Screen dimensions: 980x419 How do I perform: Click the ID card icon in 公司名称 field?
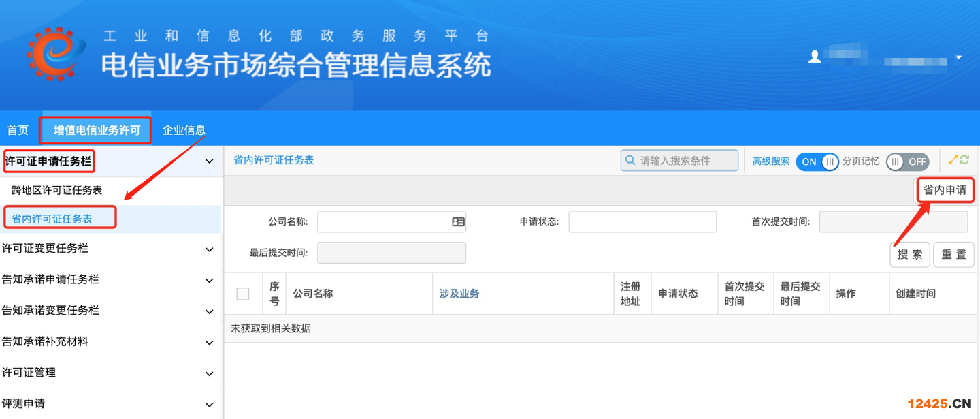[458, 221]
